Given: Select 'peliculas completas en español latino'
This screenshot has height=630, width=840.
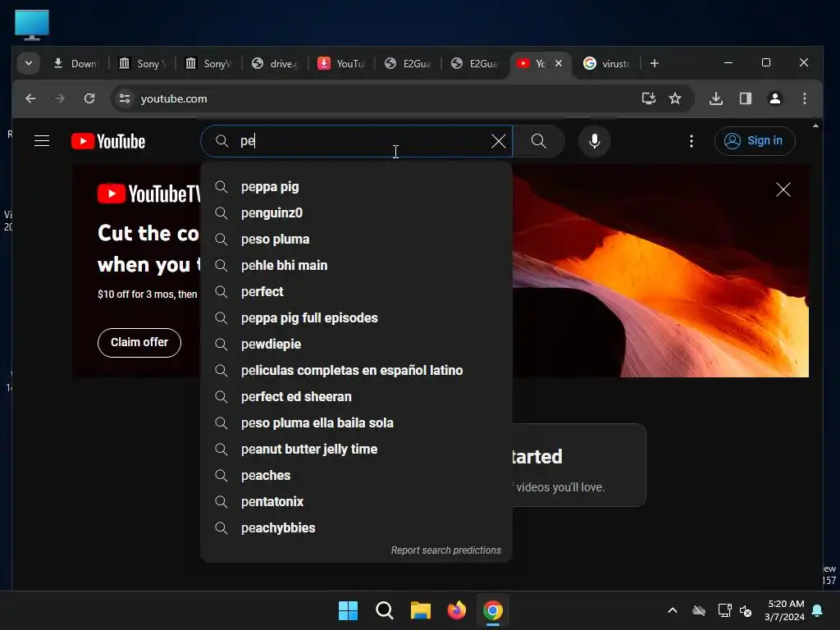Looking at the screenshot, I should point(356,370).
